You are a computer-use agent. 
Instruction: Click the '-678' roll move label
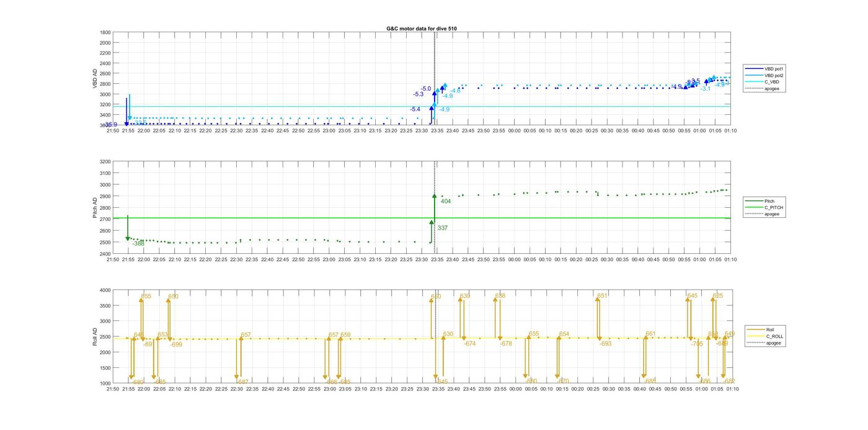pos(506,344)
